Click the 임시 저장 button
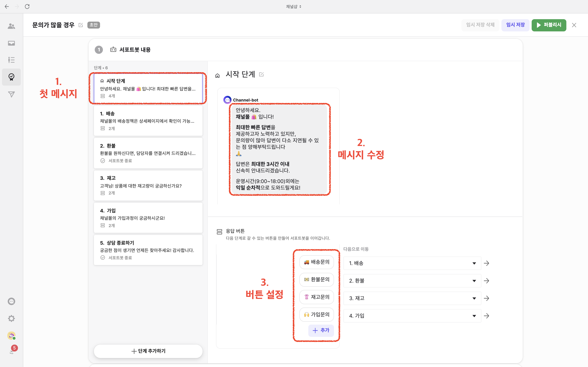The height and width of the screenshot is (367, 588). (x=515, y=25)
